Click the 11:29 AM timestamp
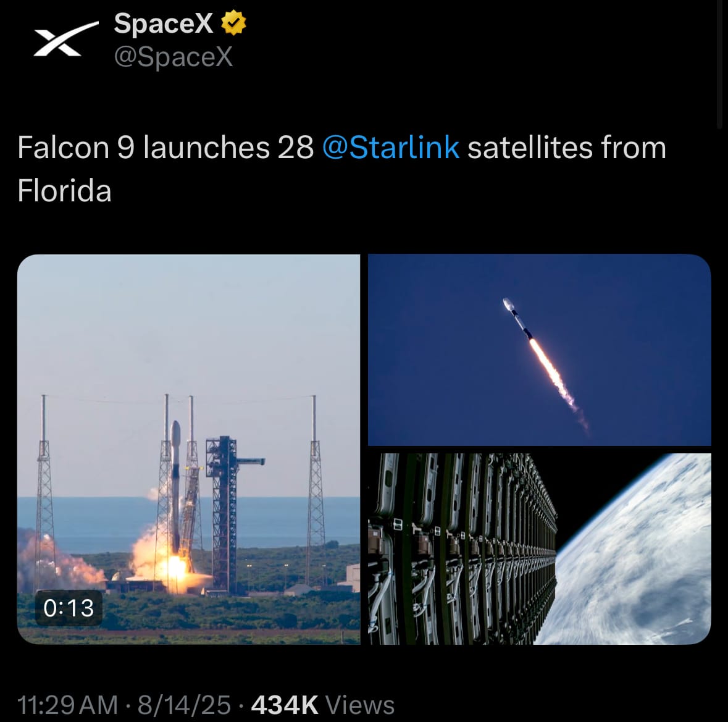The width and height of the screenshot is (728, 722). (x=68, y=705)
